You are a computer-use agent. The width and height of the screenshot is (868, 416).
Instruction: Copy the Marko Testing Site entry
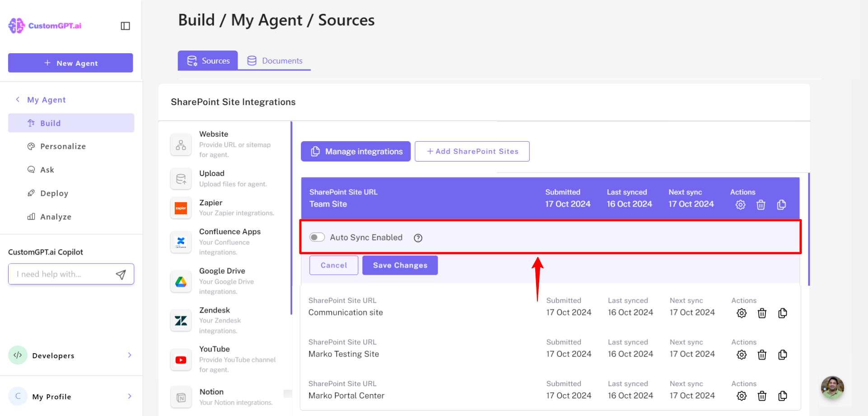point(783,355)
